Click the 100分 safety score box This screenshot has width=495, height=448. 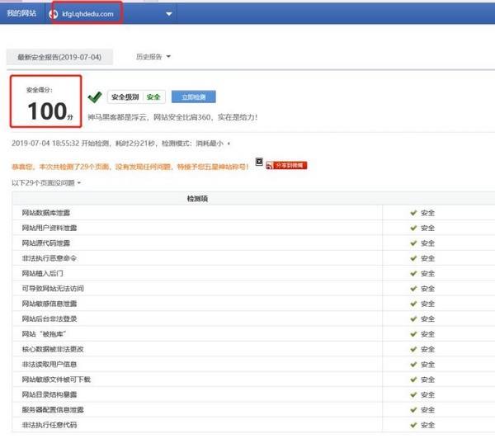click(46, 101)
